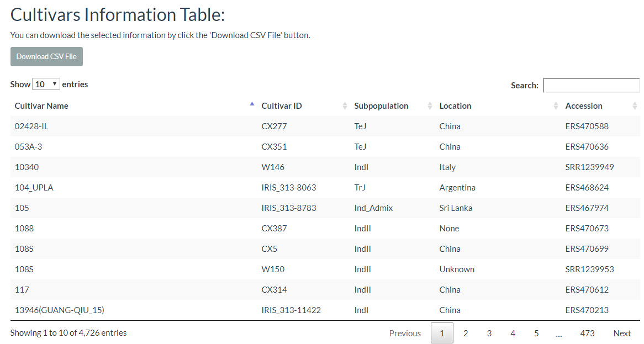Select the Unknown location cell
644x344 pixels.
coord(457,269)
